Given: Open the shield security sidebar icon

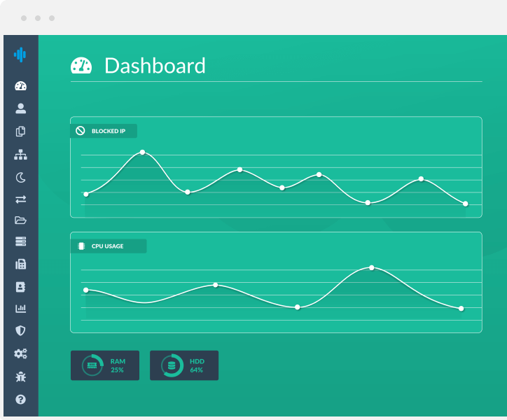Looking at the screenshot, I should [21, 330].
